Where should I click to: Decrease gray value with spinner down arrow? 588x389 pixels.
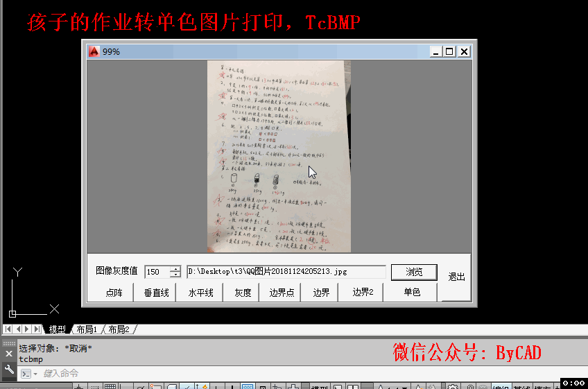tap(175, 275)
